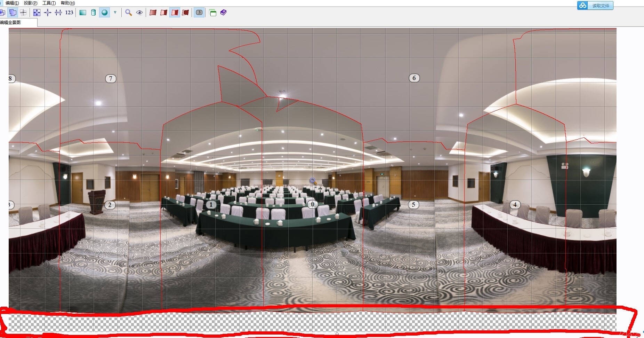Viewport: 644px width, 338px height.
Task: Open the 工具(T) menu
Action: point(49,3)
